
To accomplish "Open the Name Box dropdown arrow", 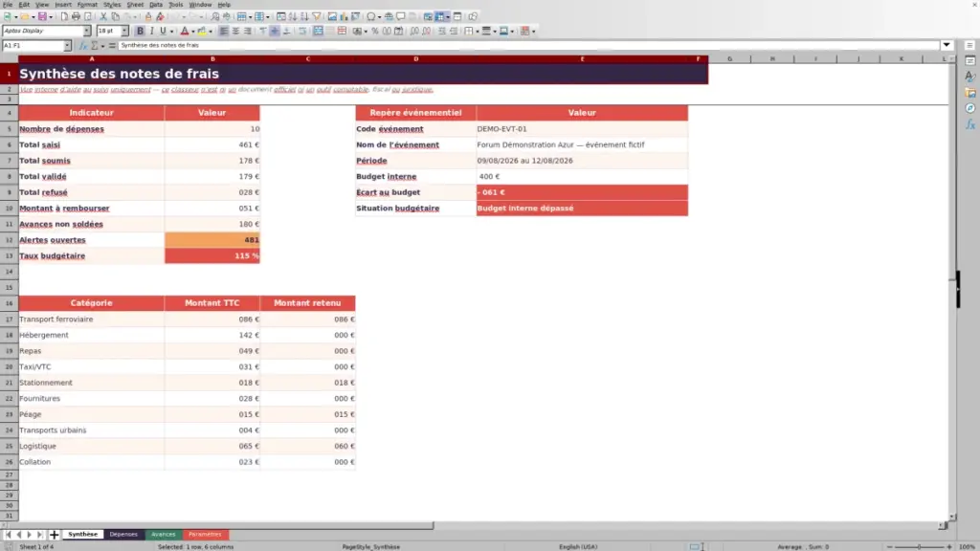I will click(67, 46).
